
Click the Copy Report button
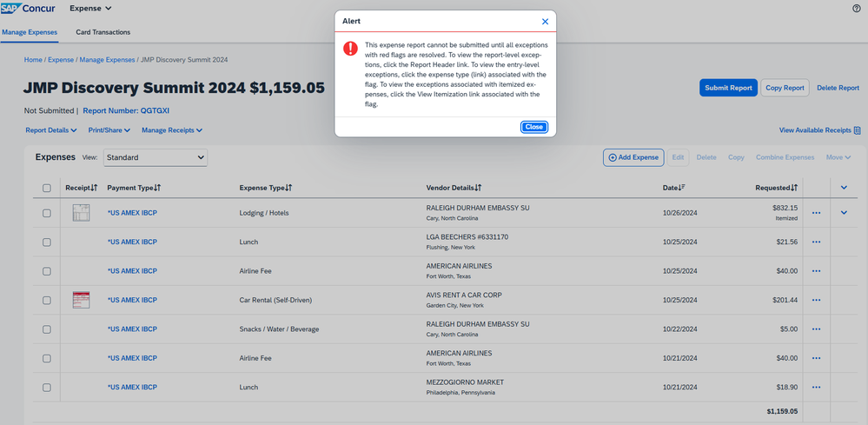point(785,88)
